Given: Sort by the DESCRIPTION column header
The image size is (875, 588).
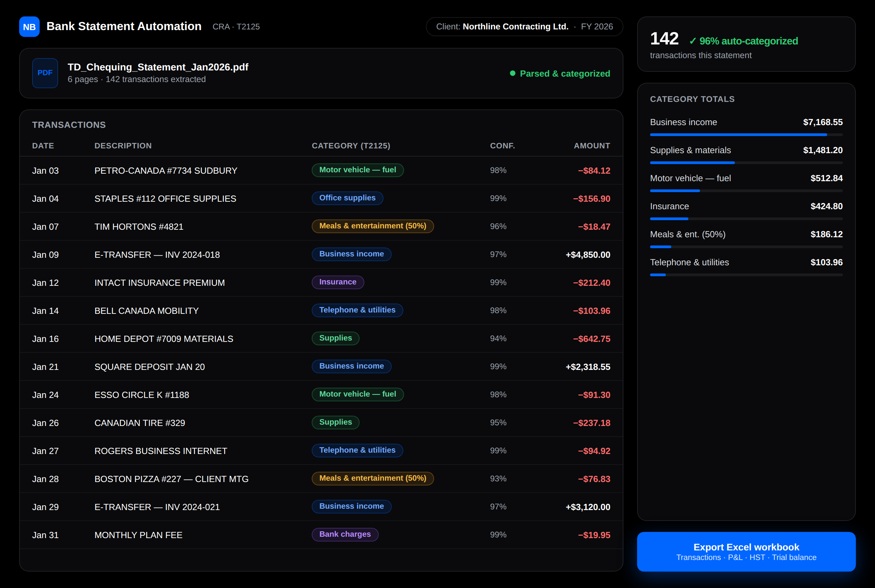Looking at the screenshot, I should [x=123, y=146].
